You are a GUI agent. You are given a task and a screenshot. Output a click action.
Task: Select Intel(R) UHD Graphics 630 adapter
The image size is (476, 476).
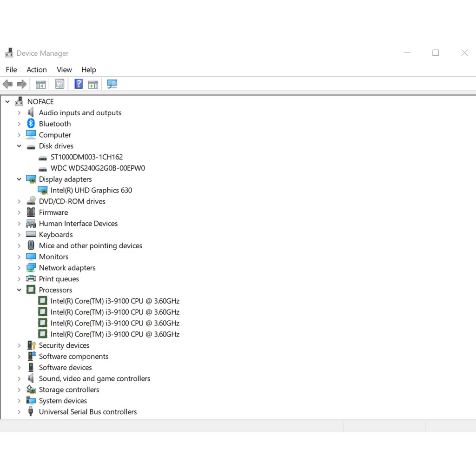(x=91, y=190)
